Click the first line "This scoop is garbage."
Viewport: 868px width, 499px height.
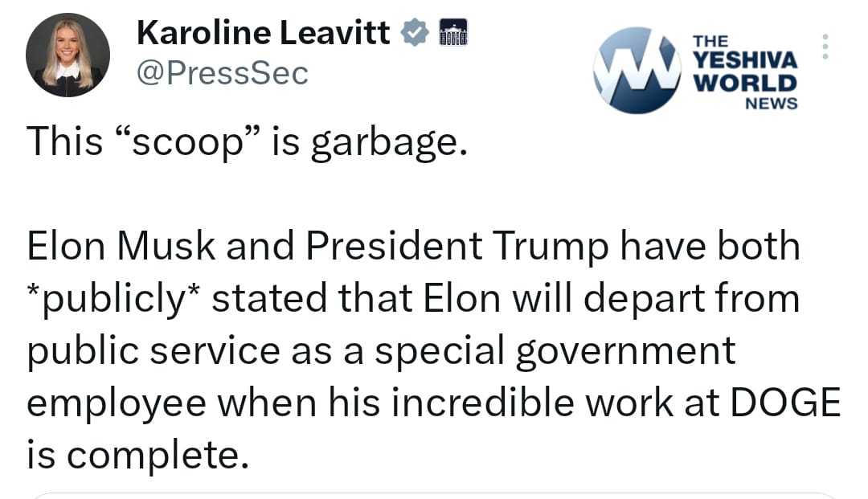(x=247, y=142)
